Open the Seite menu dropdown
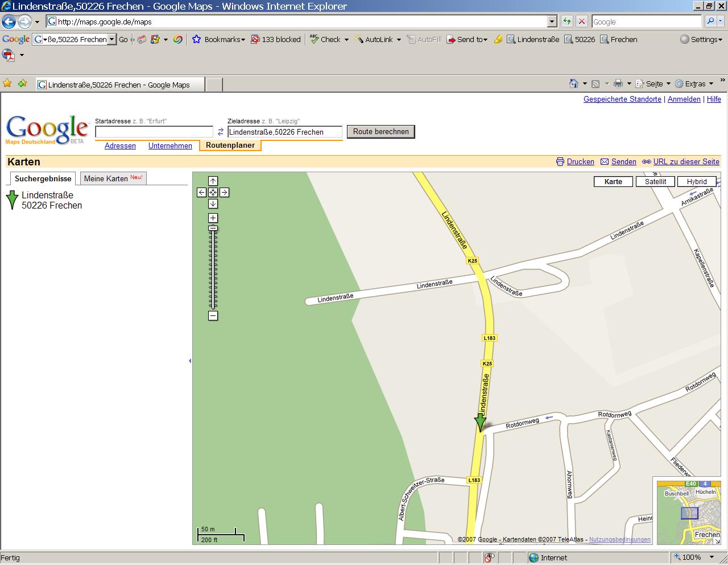The image size is (728, 566). point(668,84)
